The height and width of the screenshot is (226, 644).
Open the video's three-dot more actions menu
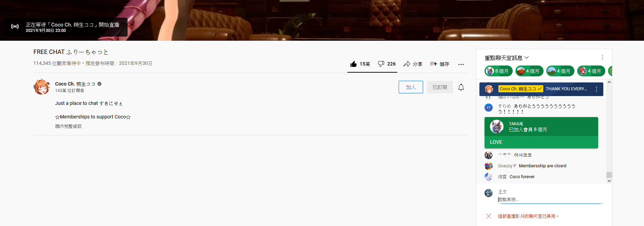[461, 64]
